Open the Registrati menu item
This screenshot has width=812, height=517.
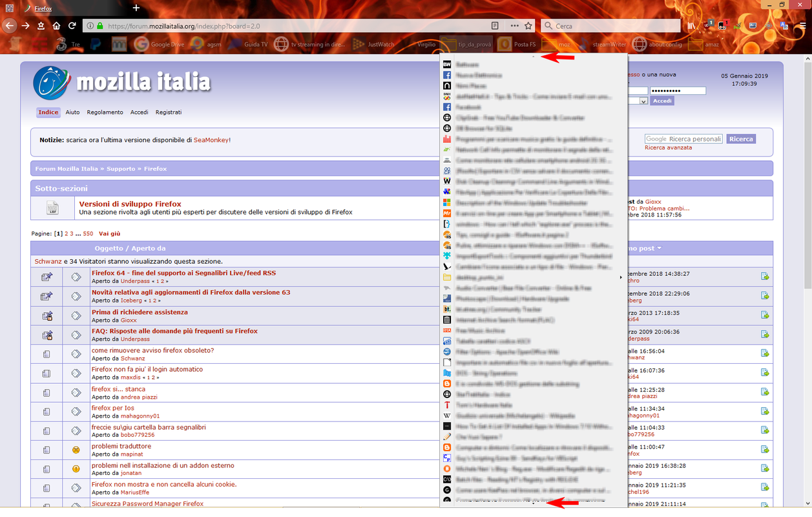click(x=168, y=112)
